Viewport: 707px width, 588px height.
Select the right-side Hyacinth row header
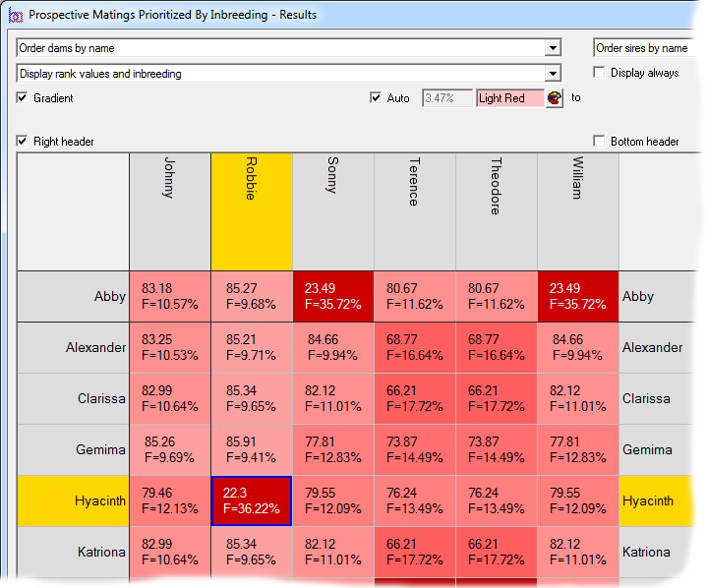pos(657,500)
